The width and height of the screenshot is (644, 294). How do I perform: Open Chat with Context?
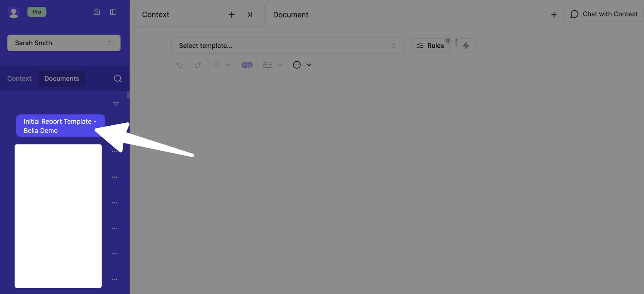604,14
